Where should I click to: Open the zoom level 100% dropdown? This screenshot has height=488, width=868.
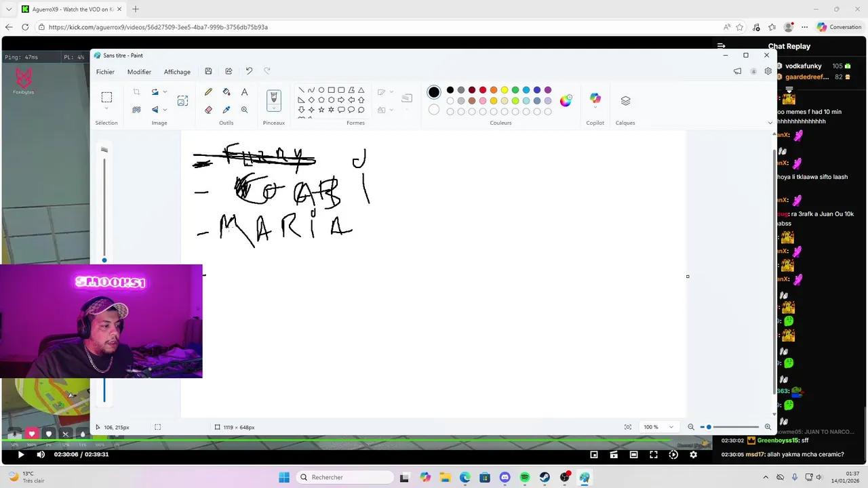tap(658, 427)
